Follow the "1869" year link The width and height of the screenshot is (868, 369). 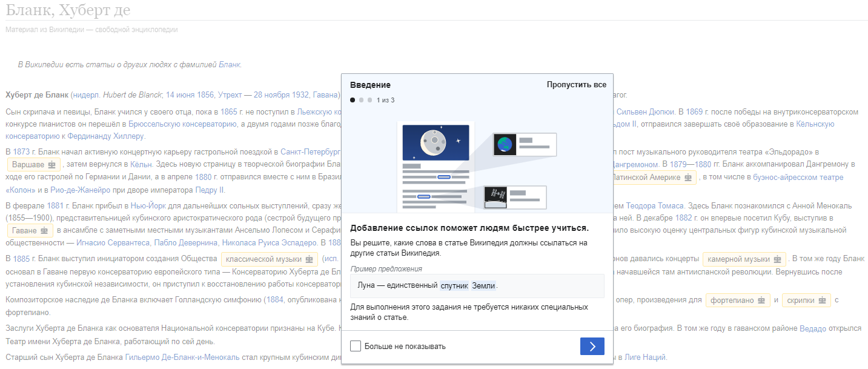click(x=694, y=111)
